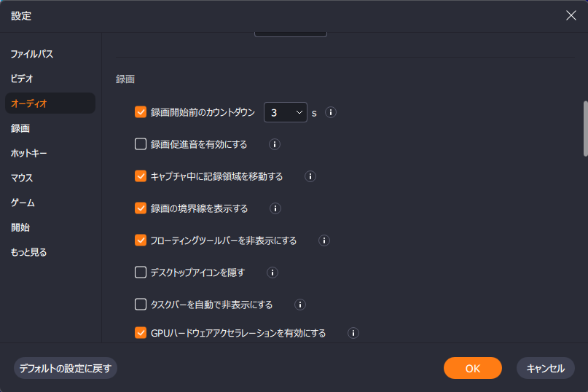Click デフォルトの設定に戻す button
This screenshot has width=588, height=392.
coord(66,368)
